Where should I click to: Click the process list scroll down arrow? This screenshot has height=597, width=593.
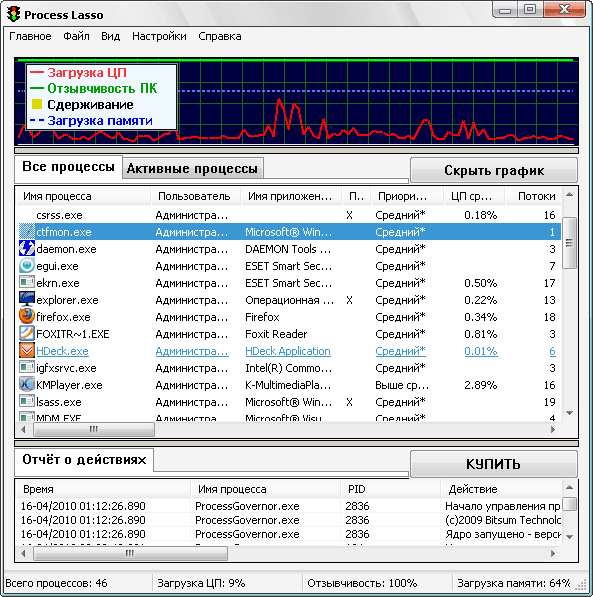tap(569, 413)
